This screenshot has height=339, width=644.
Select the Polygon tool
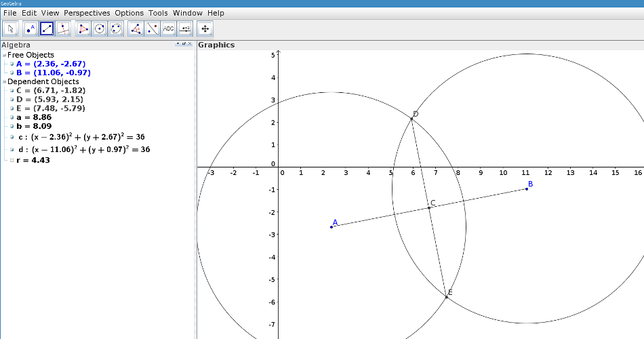tap(83, 28)
